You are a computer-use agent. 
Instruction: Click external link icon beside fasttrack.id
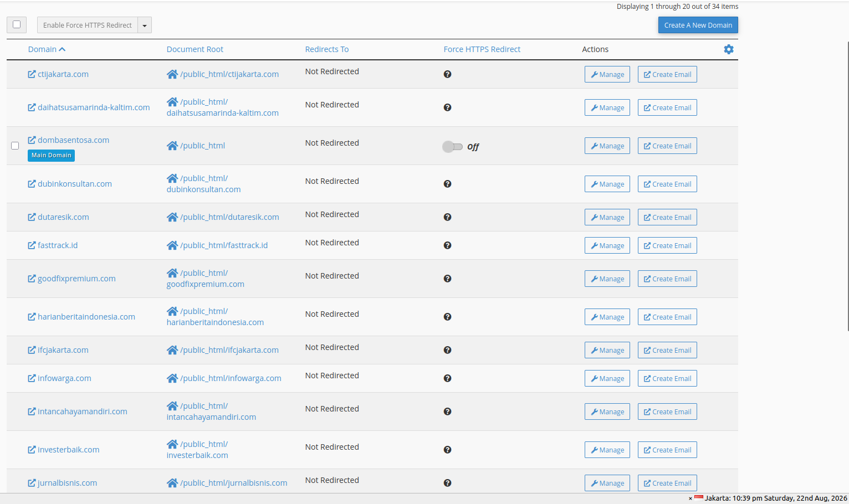click(x=32, y=245)
